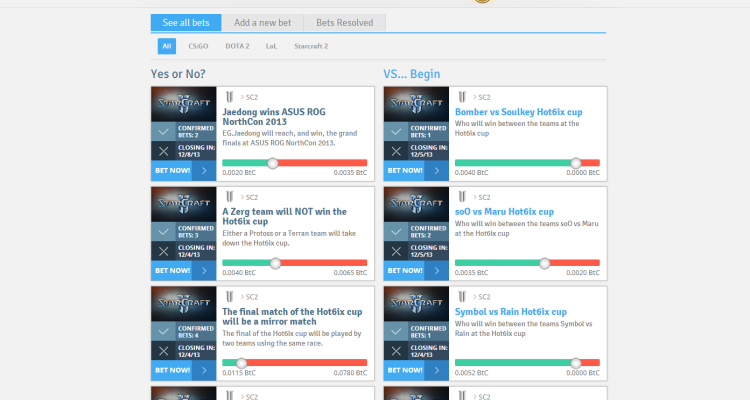Click X icon on Symbol vs Rain card
The height and width of the screenshot is (400, 750).
coord(396,351)
